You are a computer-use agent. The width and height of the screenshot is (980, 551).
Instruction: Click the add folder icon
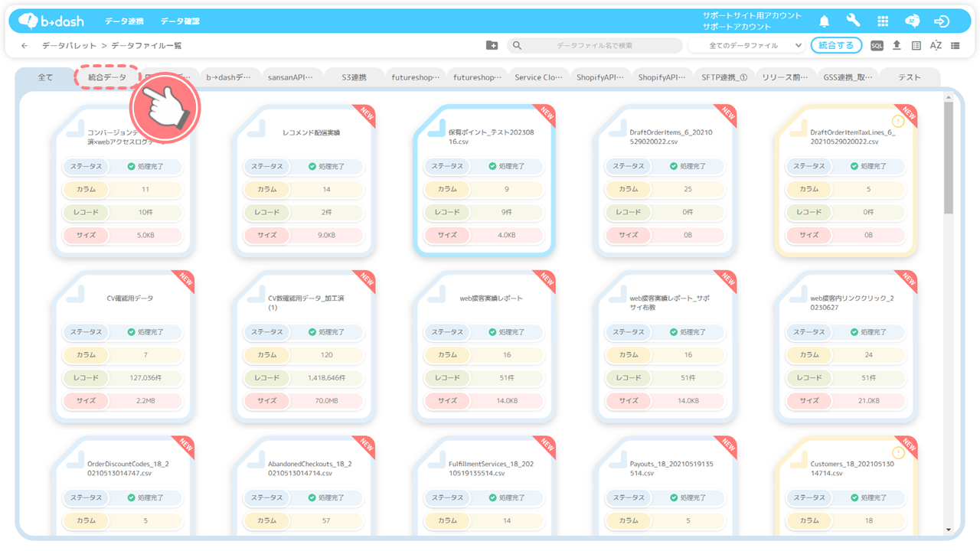492,46
